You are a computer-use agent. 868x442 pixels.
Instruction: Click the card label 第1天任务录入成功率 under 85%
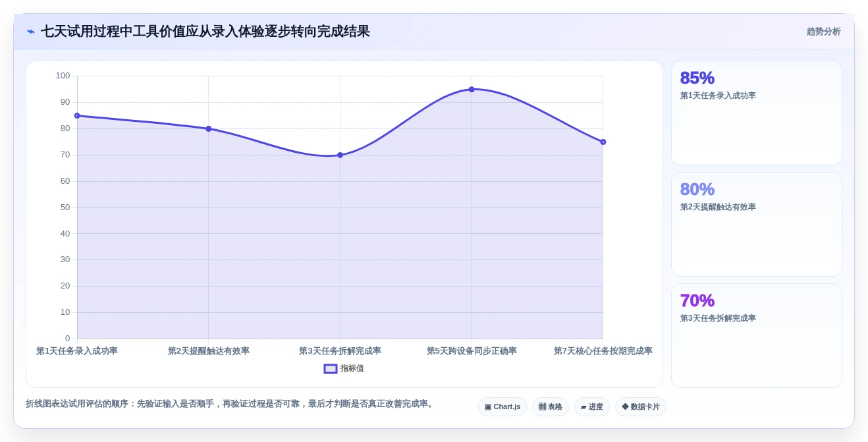point(718,96)
